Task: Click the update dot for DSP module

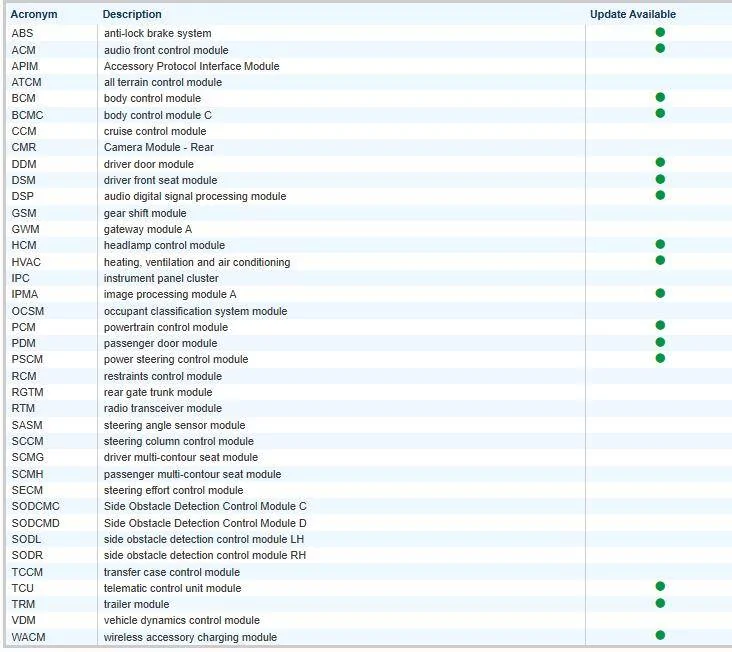Action: pos(660,195)
